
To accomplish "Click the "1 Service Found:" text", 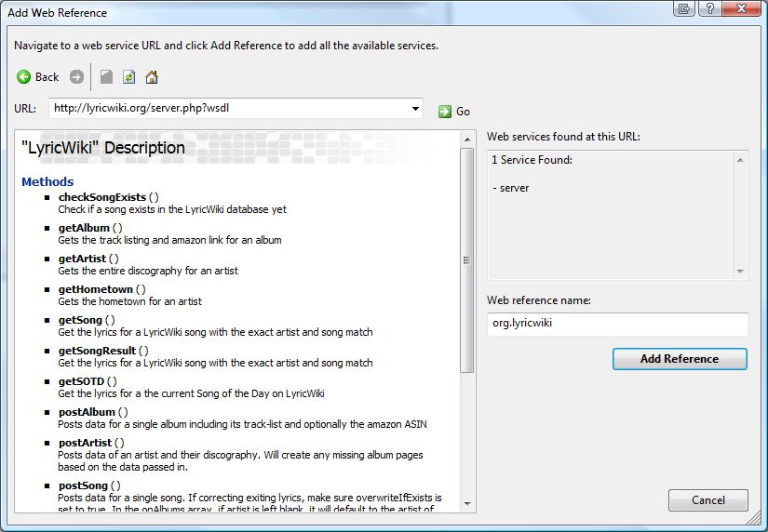I will click(x=532, y=160).
